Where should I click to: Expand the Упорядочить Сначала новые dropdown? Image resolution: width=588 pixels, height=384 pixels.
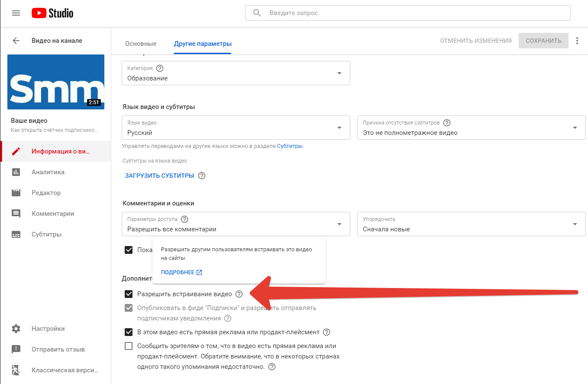point(471,224)
